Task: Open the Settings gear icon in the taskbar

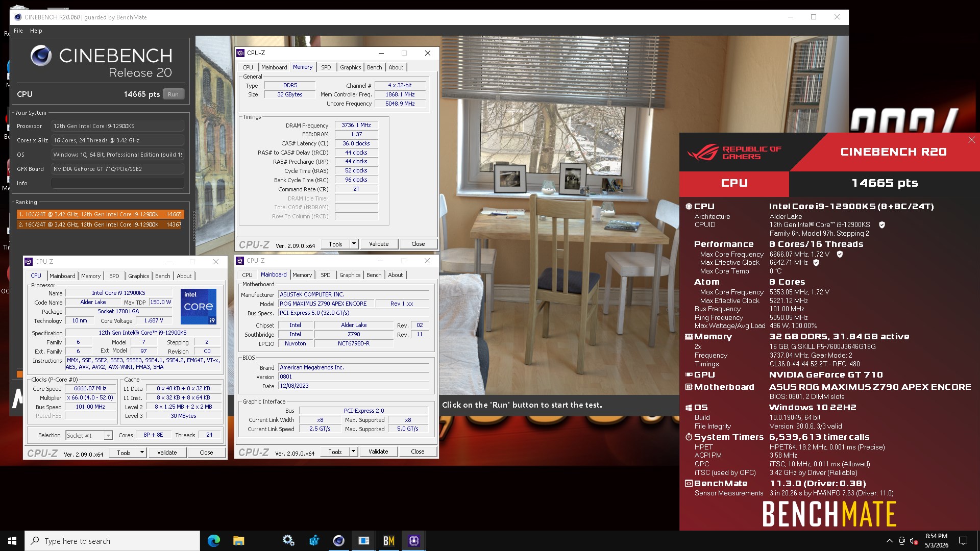Action: pos(288,541)
